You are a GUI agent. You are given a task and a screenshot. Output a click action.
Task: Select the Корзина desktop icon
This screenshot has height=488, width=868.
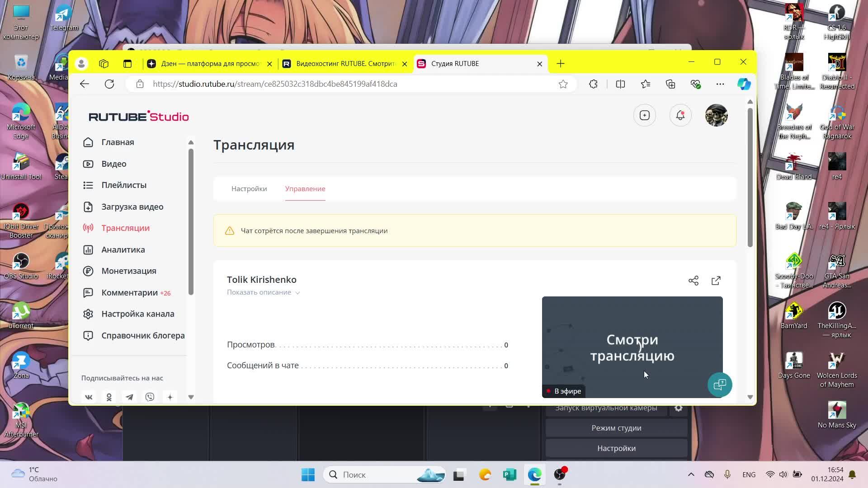(21, 68)
